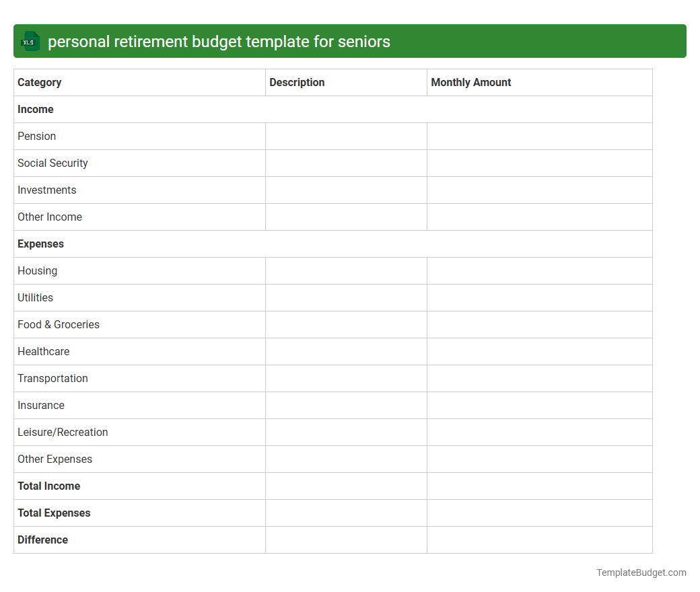700x592 pixels.
Task: Click the Healthcare monthly amount cell
Action: pyautogui.click(x=538, y=351)
